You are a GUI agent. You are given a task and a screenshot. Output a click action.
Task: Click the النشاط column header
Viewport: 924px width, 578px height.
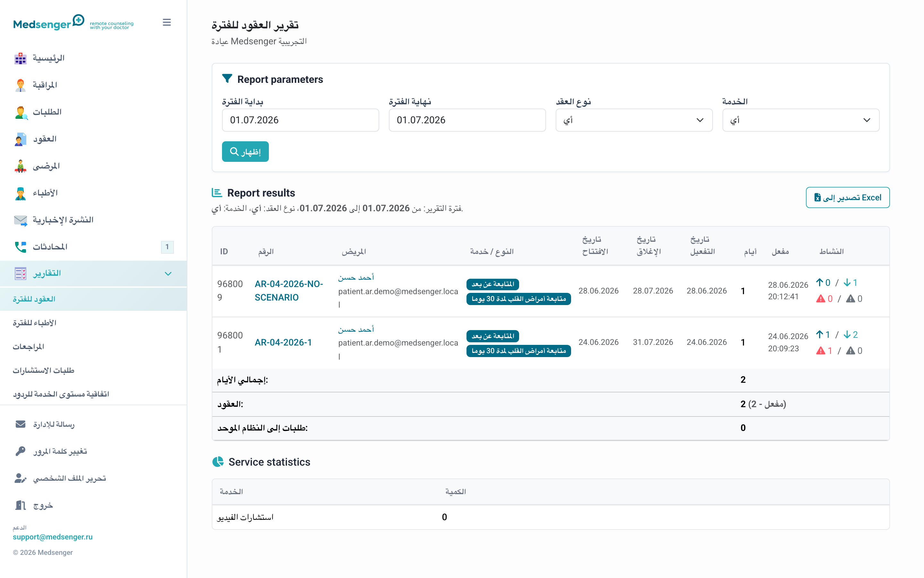click(x=832, y=251)
